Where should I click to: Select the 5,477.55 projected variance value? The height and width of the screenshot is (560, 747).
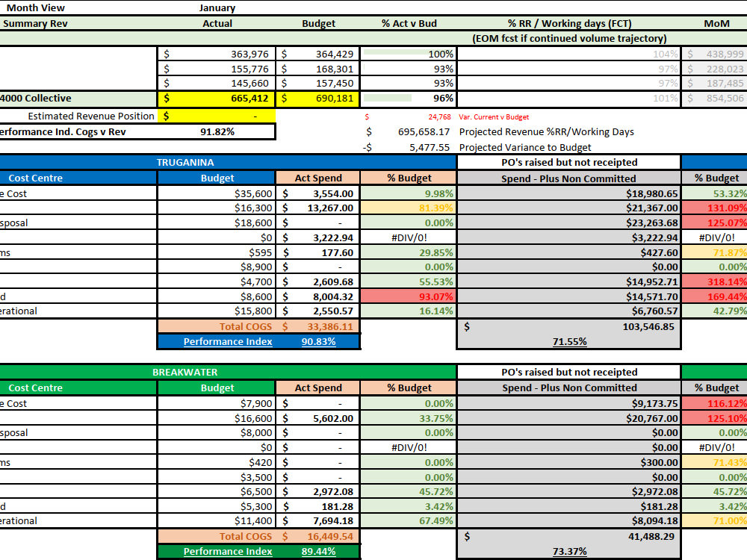tap(430, 147)
